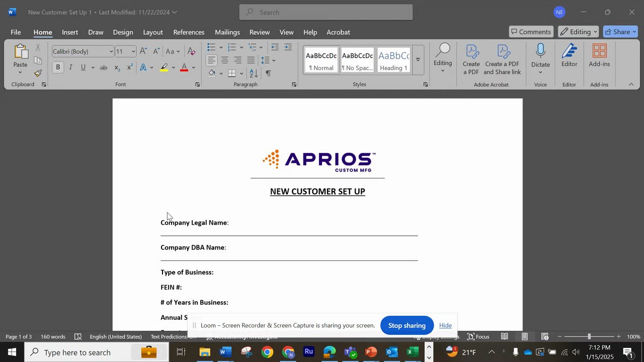
Task: Expand the Styles gallery more arrow
Action: click(x=418, y=60)
